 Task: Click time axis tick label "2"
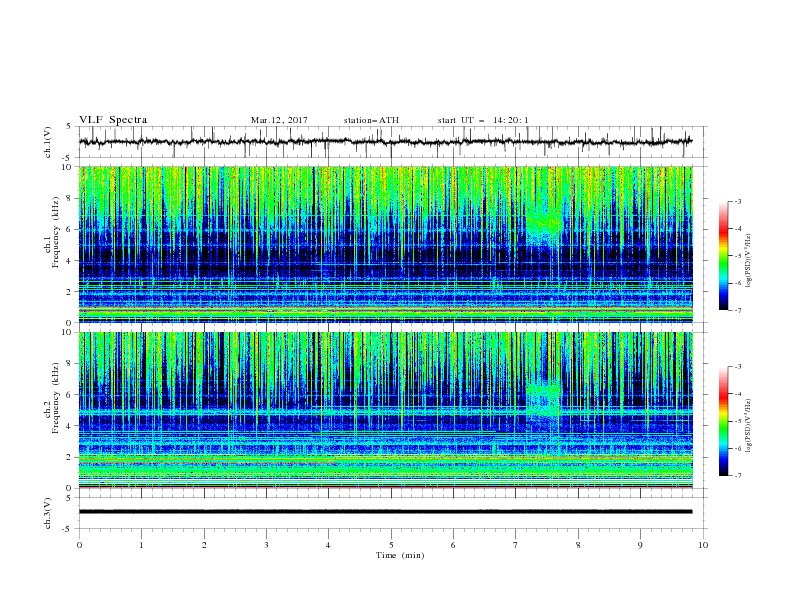[204, 545]
